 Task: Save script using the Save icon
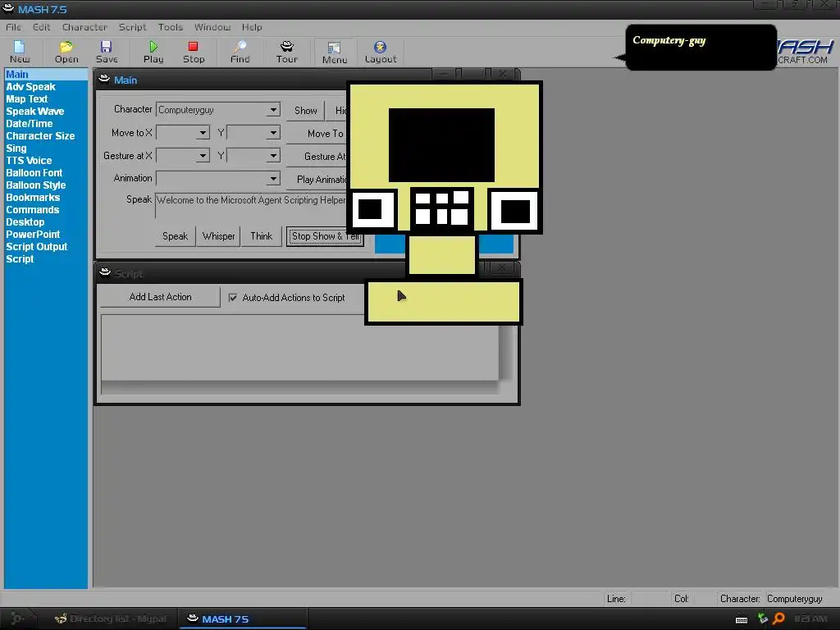coord(107,52)
